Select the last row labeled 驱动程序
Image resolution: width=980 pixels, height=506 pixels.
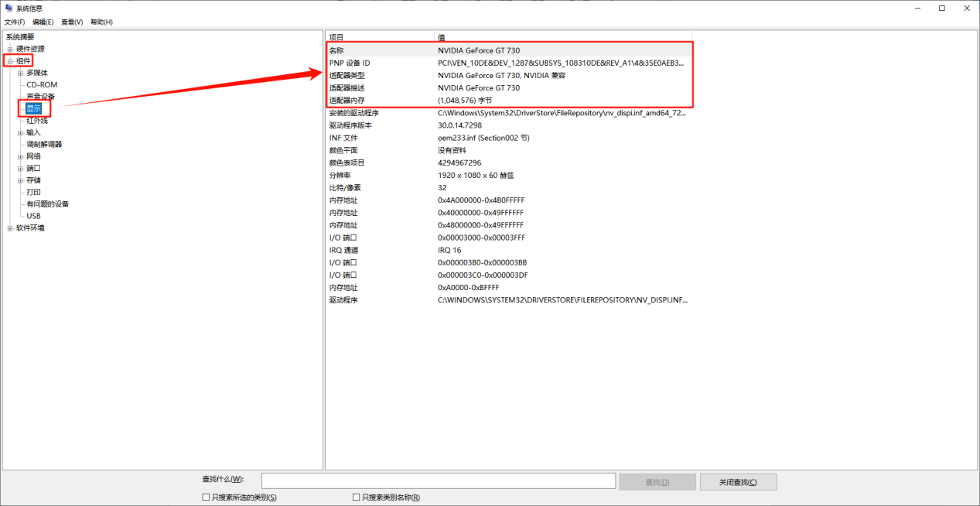tap(343, 299)
